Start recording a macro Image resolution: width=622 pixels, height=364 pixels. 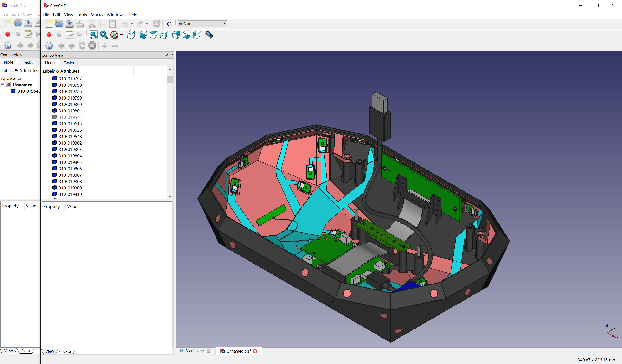49,35
